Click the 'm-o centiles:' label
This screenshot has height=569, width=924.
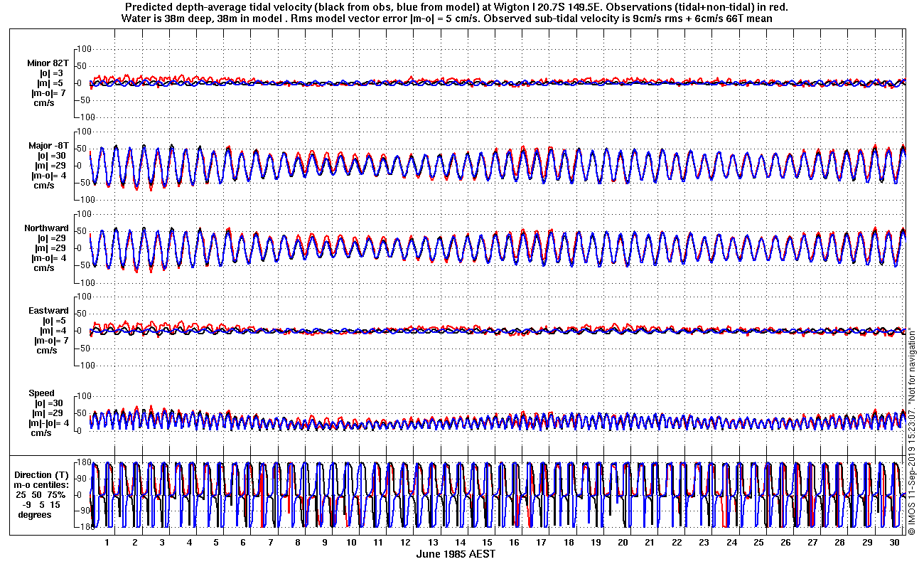(x=43, y=485)
